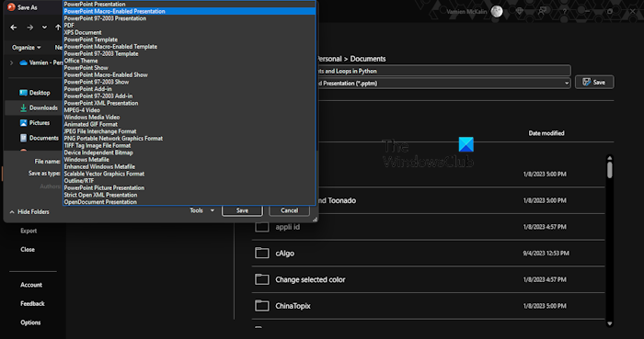Open Pictures in navigation pane
The width and height of the screenshot is (644, 339).
[x=35, y=123]
